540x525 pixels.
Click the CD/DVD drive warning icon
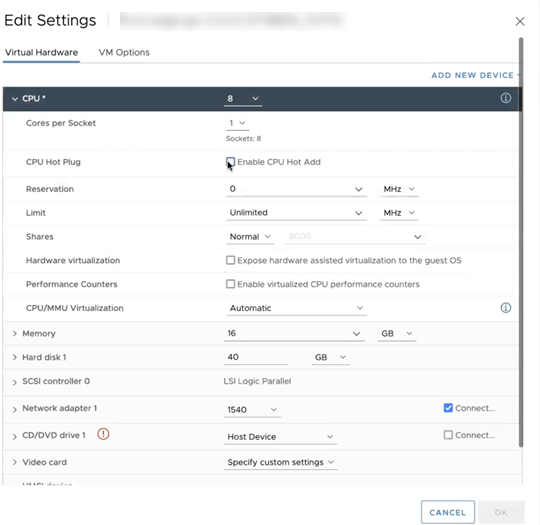coord(103,434)
